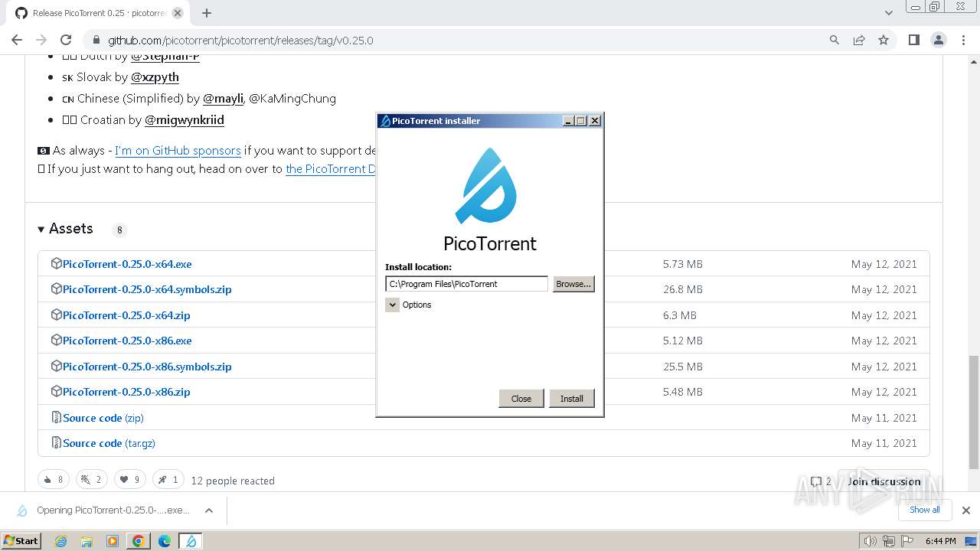Image resolution: width=980 pixels, height=551 pixels.
Task: Open the Chrome three-dot menu
Action: tap(963, 40)
